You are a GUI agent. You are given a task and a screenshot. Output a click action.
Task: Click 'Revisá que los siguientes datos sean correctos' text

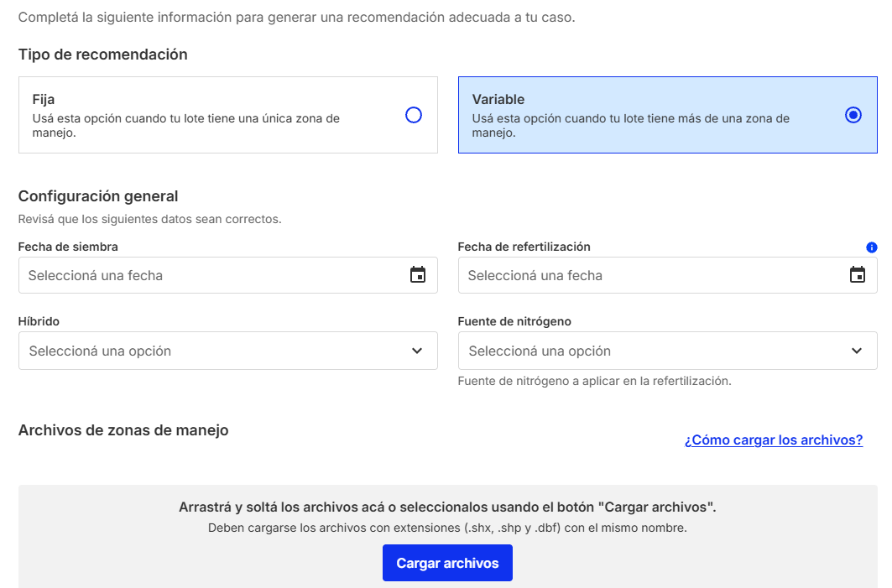tap(150, 220)
